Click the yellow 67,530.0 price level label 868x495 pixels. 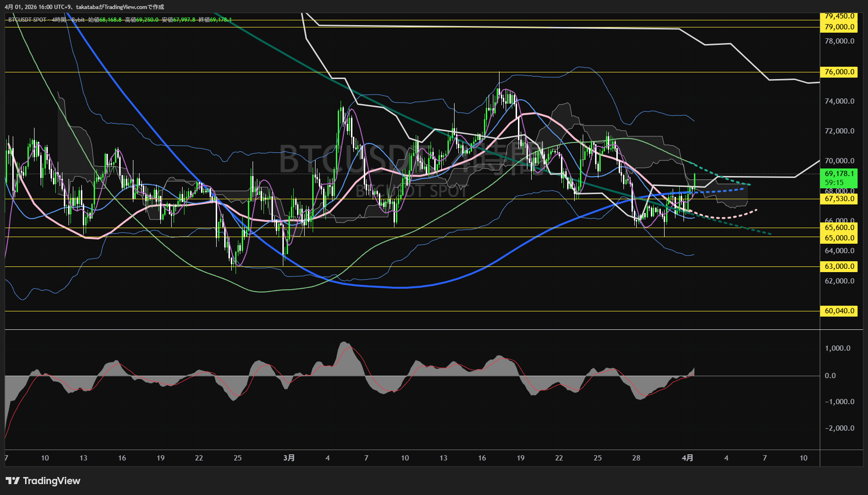click(839, 199)
